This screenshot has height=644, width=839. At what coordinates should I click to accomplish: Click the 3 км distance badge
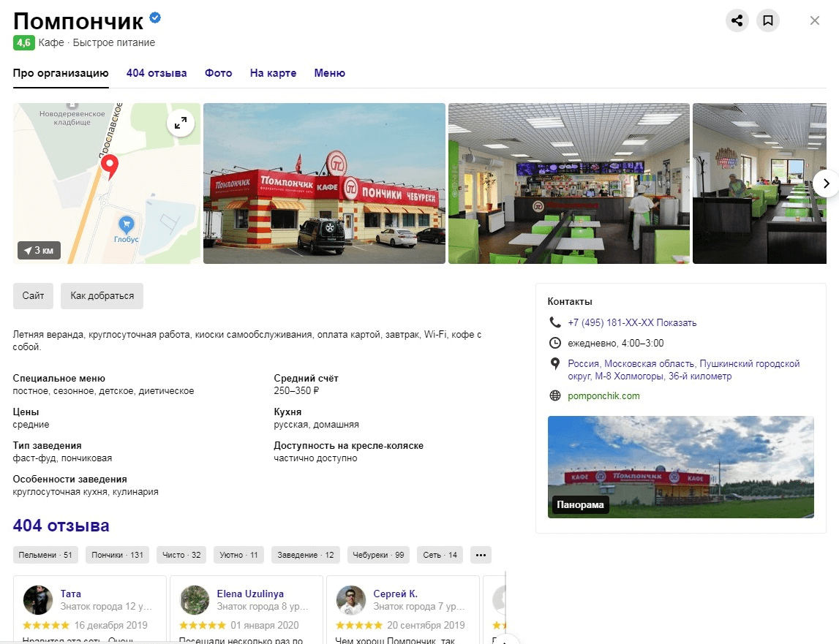coord(39,250)
